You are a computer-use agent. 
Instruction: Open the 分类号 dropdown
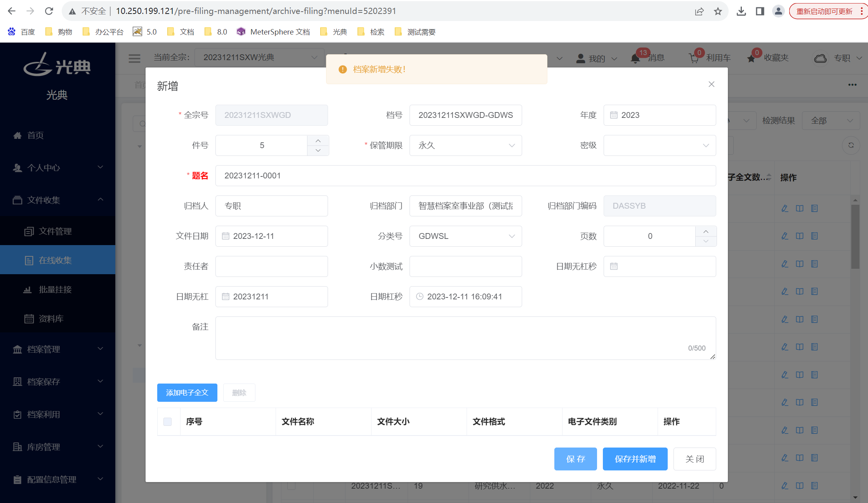(x=465, y=236)
